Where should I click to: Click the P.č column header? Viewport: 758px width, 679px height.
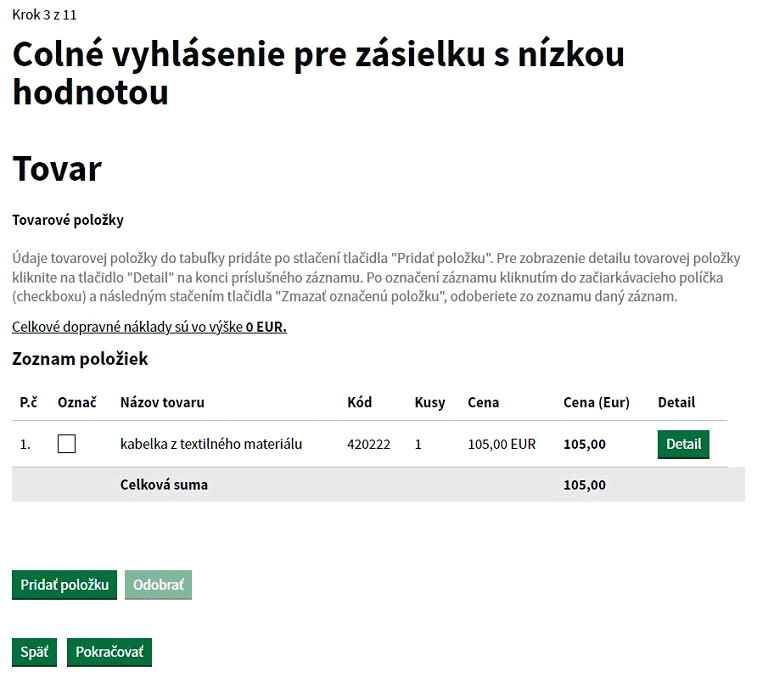(x=29, y=402)
